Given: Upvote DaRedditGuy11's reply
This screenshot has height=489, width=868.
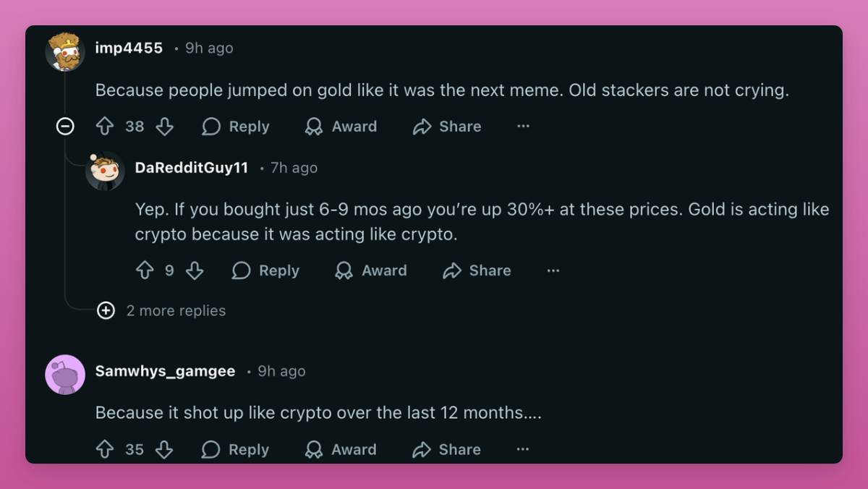Looking at the screenshot, I should (145, 271).
